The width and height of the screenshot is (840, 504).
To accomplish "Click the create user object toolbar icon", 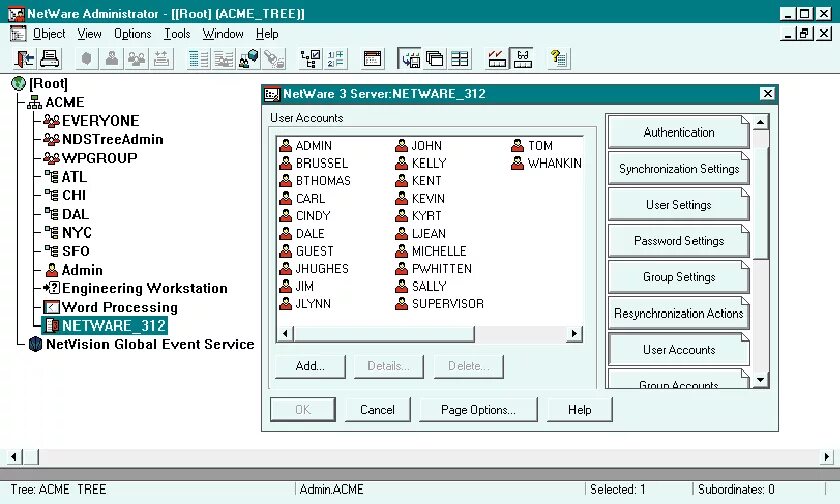I will point(112,58).
